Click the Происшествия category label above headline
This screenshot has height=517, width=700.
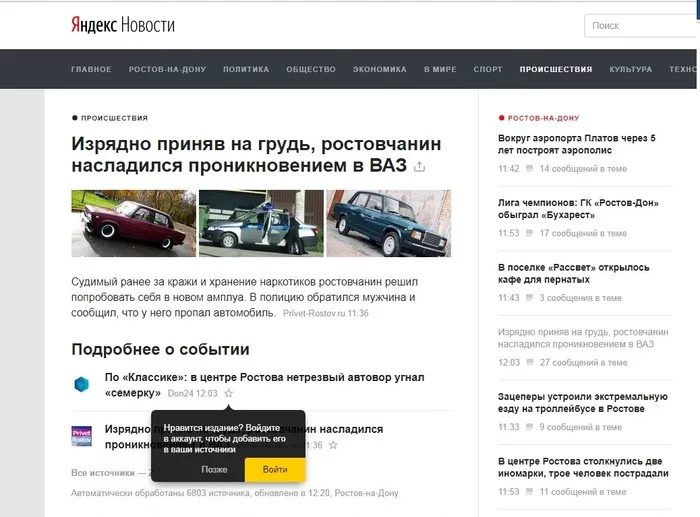tap(114, 118)
